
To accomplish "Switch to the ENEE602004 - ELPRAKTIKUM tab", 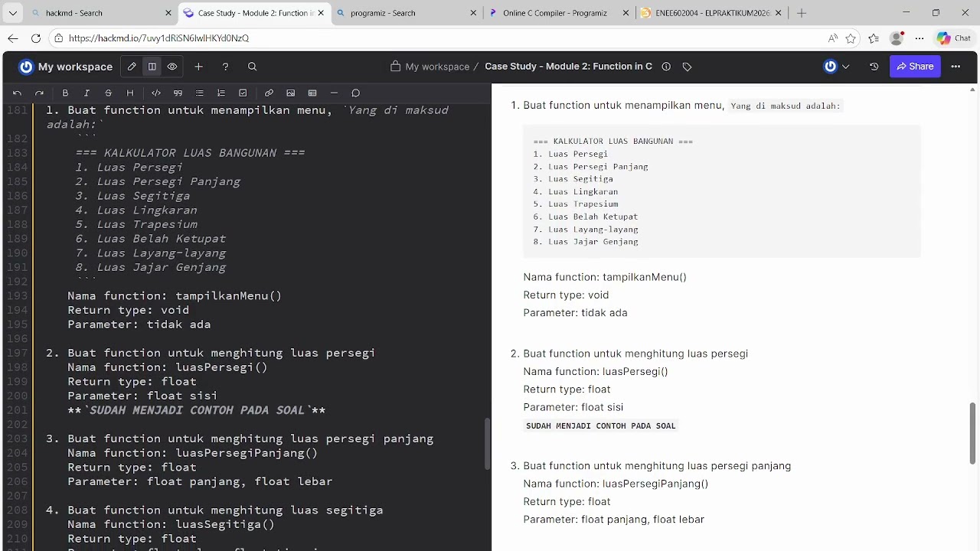I will click(711, 13).
